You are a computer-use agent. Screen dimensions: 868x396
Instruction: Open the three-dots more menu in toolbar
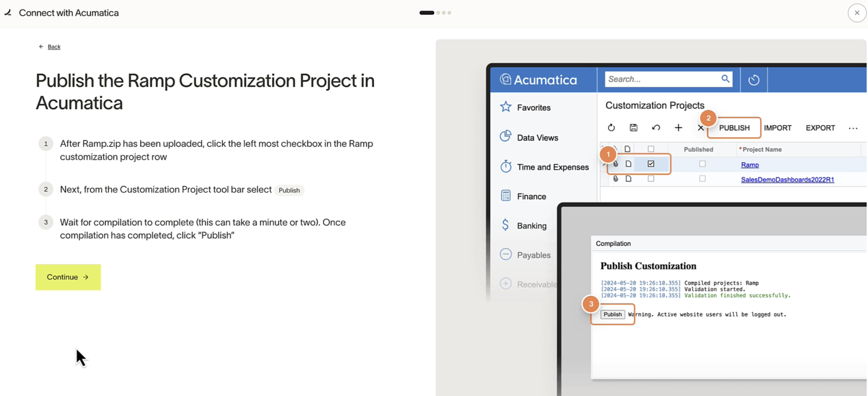[853, 128]
